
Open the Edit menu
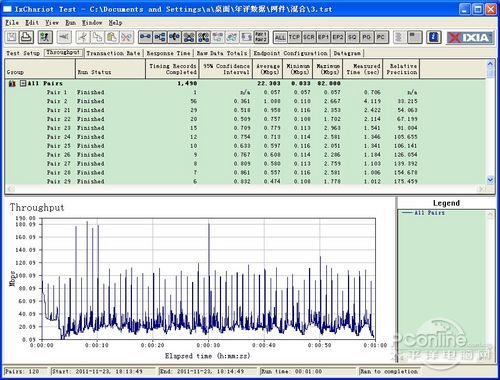click(32, 23)
